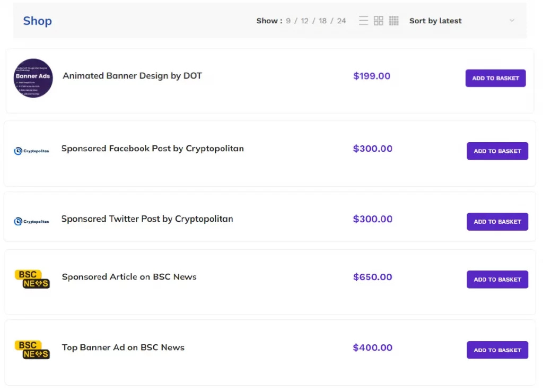The image size is (543, 392).
Task: Show 18 products per page
Action: pos(323,21)
